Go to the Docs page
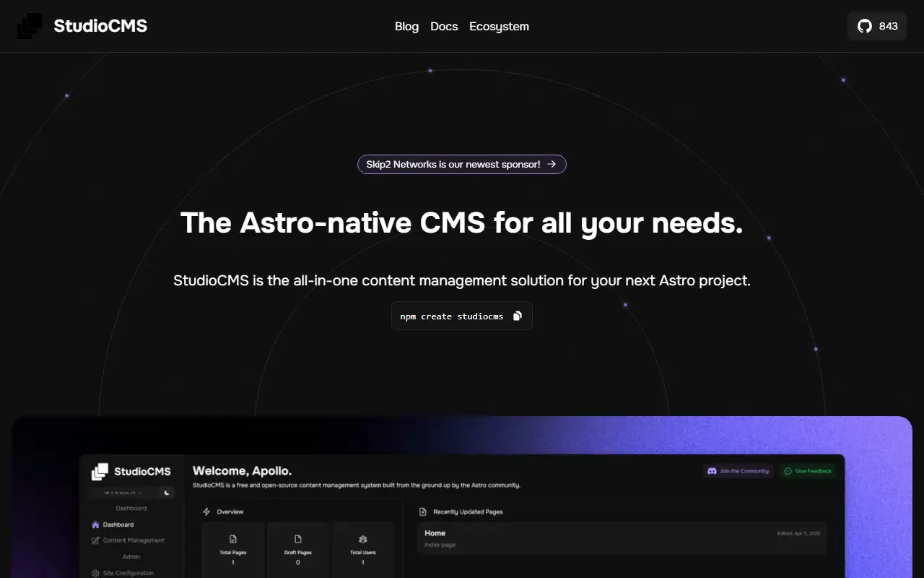The height and width of the screenshot is (578, 924). tap(444, 26)
